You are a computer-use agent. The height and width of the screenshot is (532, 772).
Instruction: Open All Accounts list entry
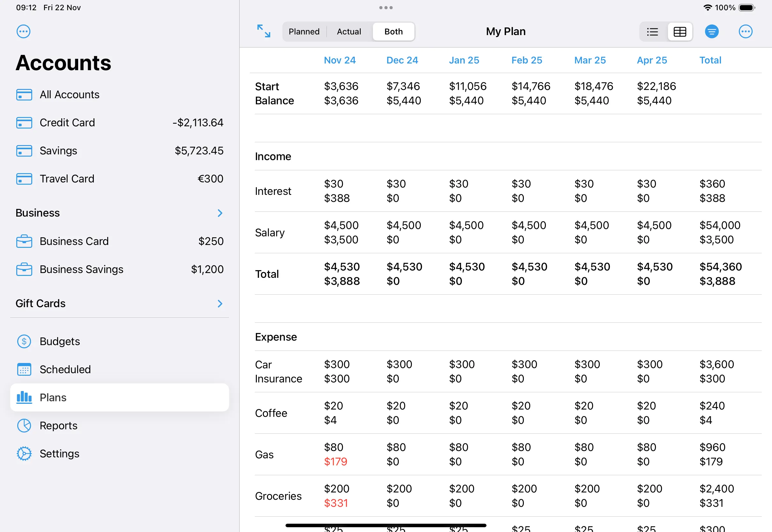coord(69,95)
